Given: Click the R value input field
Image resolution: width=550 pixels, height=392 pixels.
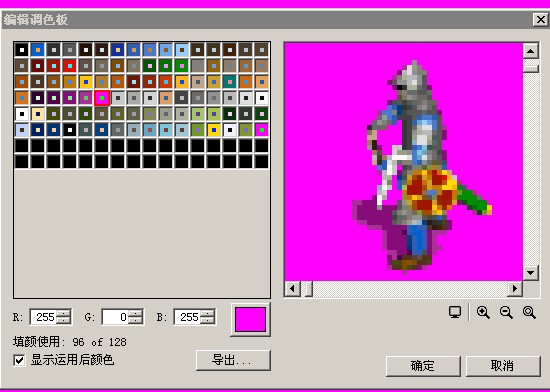Looking at the screenshot, I should 43,317.
